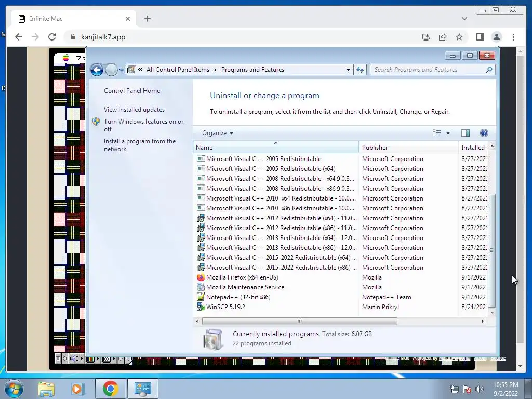Click the program list scroll-down arrow
Screen dimensions: 532x399
pos(492,312)
